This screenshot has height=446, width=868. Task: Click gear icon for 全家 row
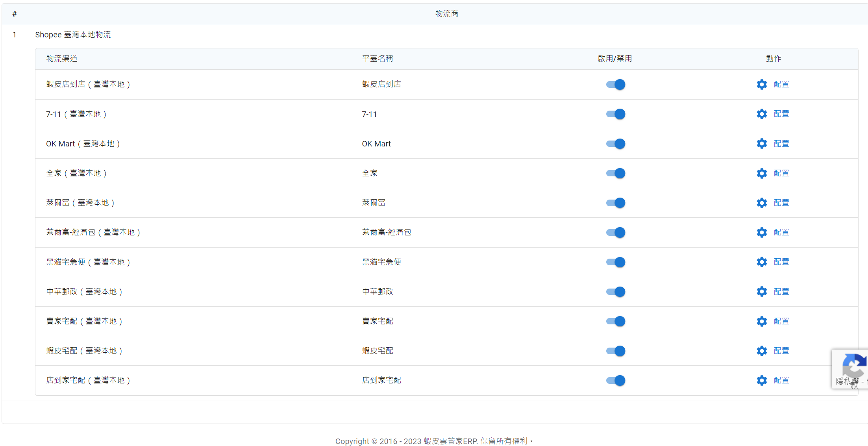click(762, 173)
